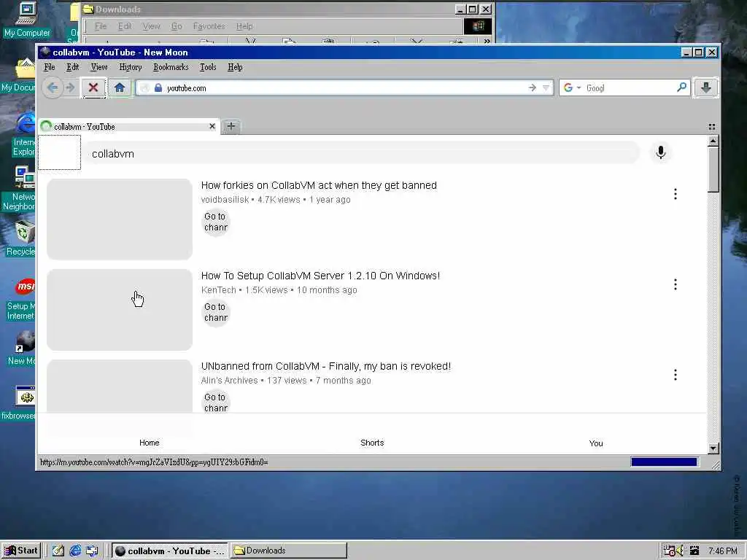The image size is (747, 560).
Task: Click the Go arrow in the address bar
Action: point(532,87)
